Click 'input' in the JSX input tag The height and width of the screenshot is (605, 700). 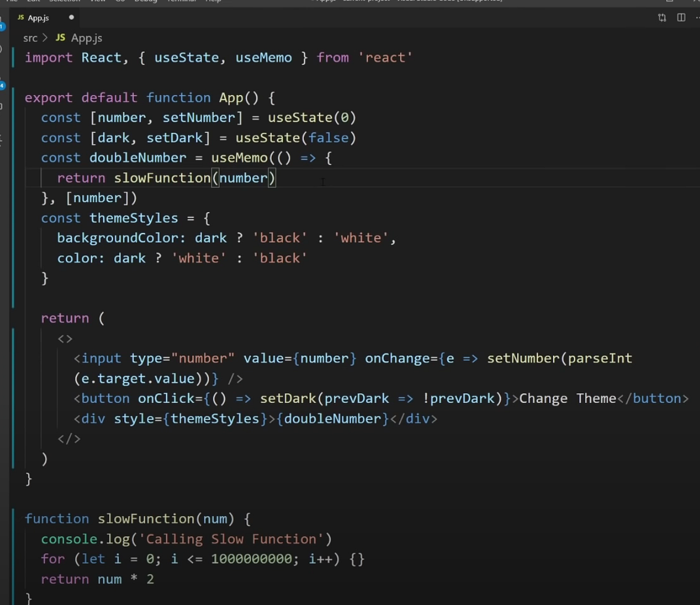101,359
